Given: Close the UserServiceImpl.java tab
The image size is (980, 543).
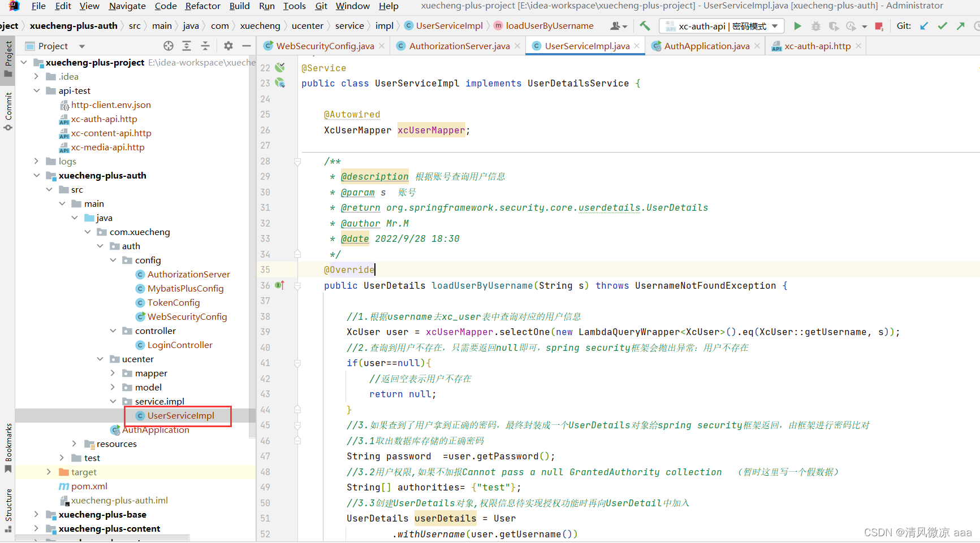Looking at the screenshot, I should click(x=637, y=46).
